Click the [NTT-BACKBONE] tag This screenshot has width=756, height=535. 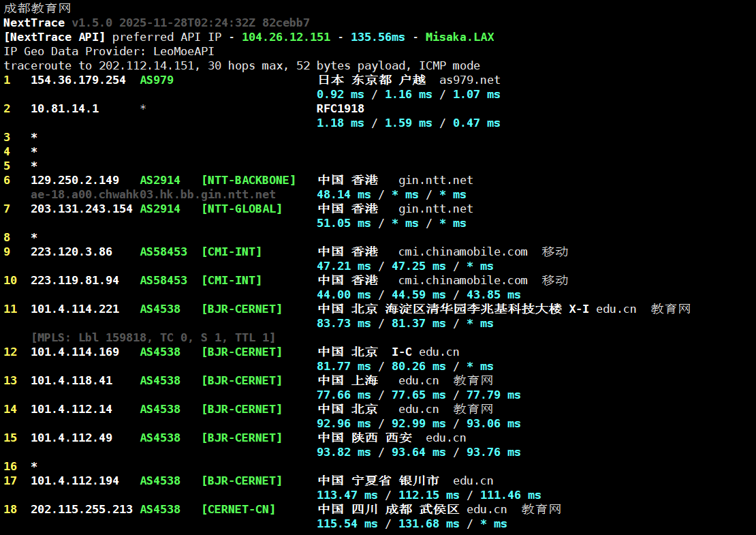pos(249,181)
